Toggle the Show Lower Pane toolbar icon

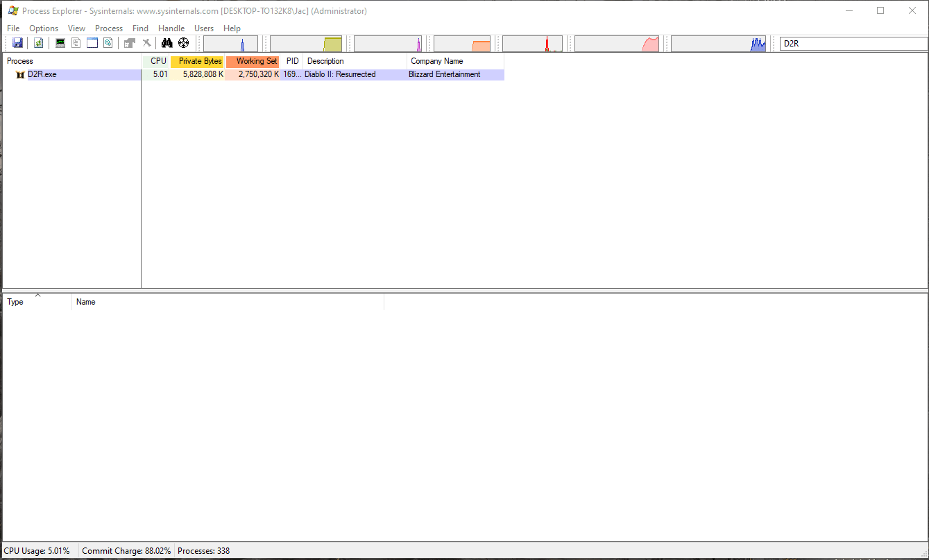click(92, 43)
